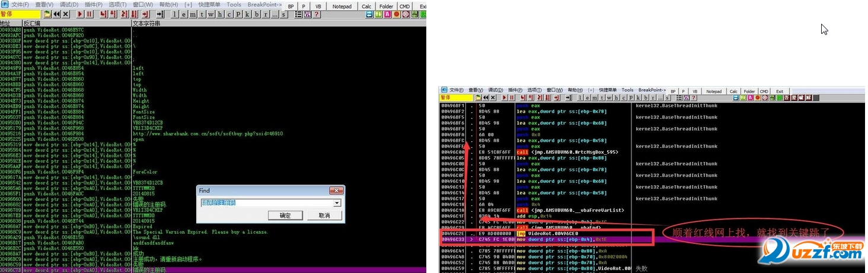
Task: Open the 插件(P) plugins menu in the Find-dialog debugger window
Action: pos(94,5)
